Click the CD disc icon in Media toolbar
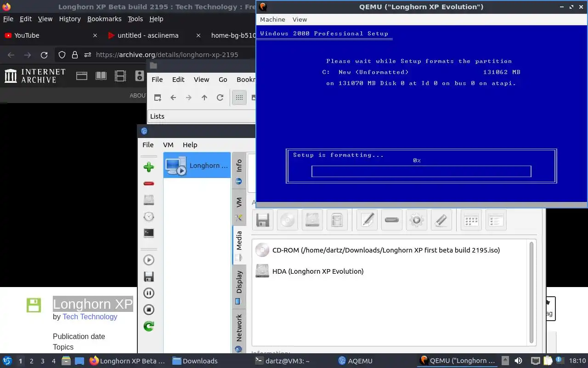The image size is (588, 368). 288,220
